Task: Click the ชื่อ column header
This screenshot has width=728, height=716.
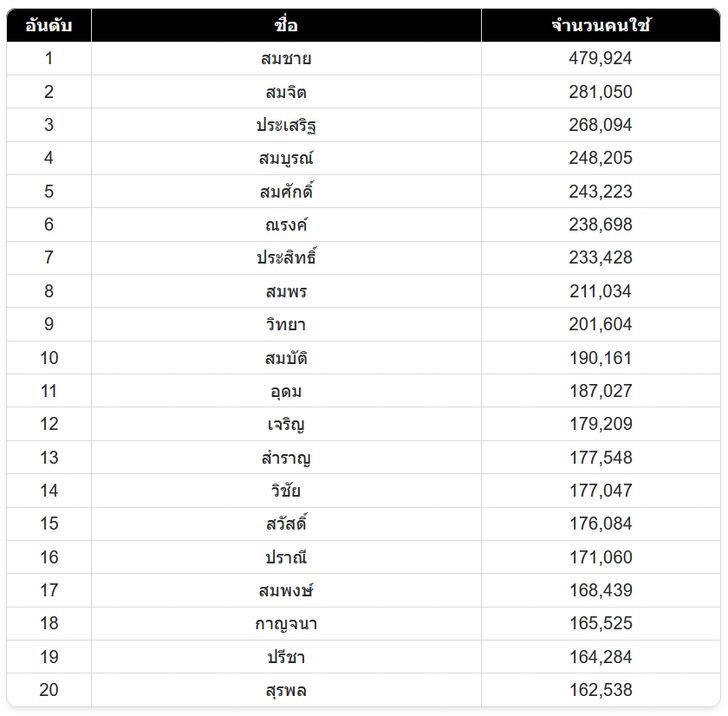Action: pyautogui.click(x=286, y=25)
